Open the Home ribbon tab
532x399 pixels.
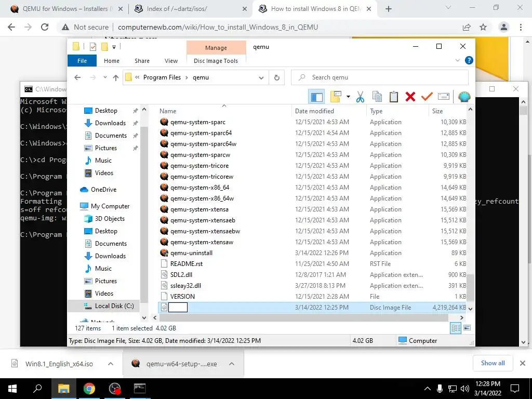[x=112, y=61]
